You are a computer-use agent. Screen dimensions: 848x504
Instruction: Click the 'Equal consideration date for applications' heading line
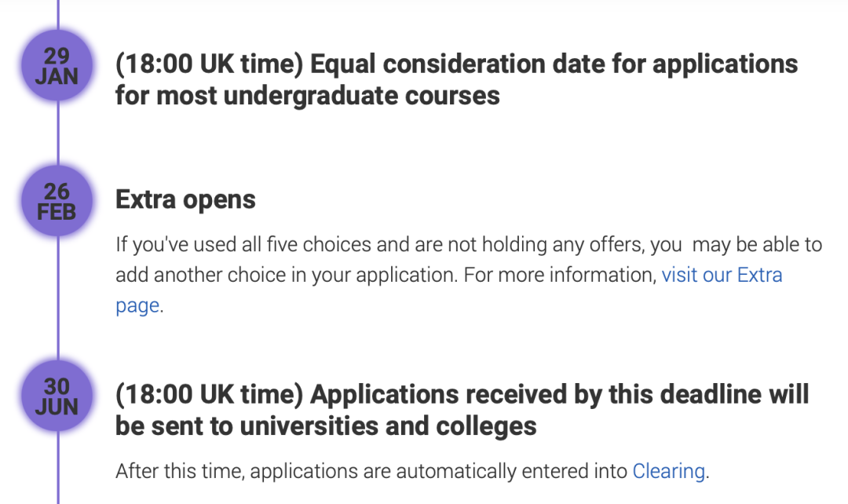coord(554,64)
